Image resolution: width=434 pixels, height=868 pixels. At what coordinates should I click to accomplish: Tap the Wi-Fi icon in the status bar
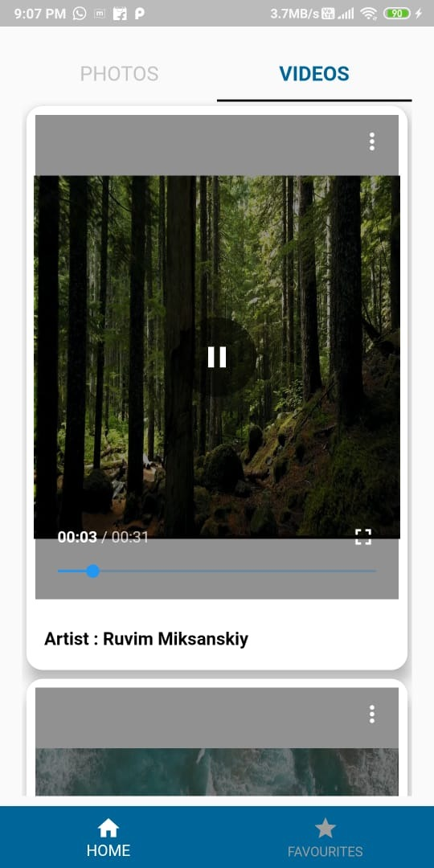[x=369, y=14]
